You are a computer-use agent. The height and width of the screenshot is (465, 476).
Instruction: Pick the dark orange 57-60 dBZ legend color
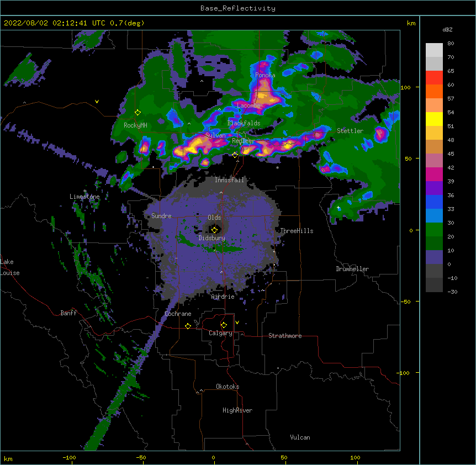pos(434,91)
